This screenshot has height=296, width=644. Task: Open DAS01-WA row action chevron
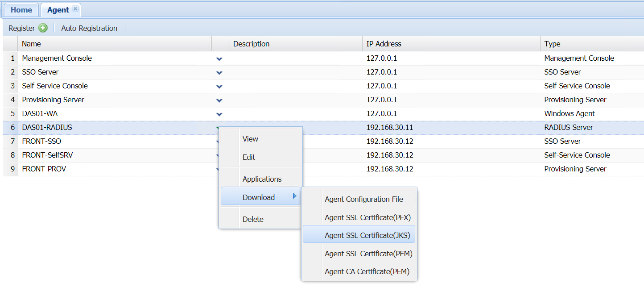click(219, 114)
